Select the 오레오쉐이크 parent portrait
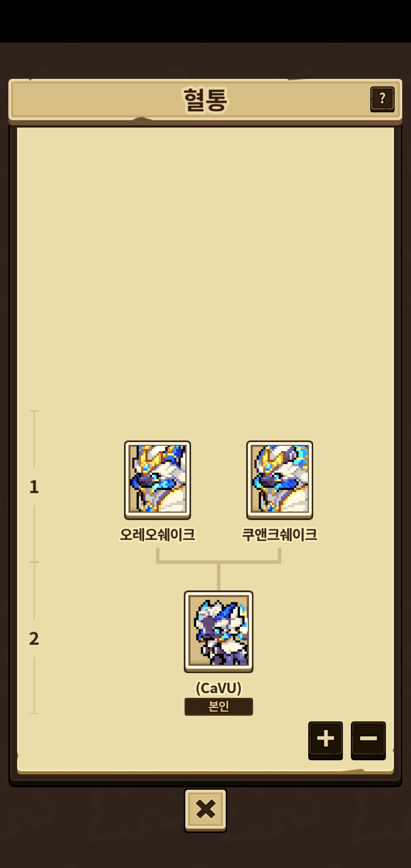 pyautogui.click(x=158, y=480)
